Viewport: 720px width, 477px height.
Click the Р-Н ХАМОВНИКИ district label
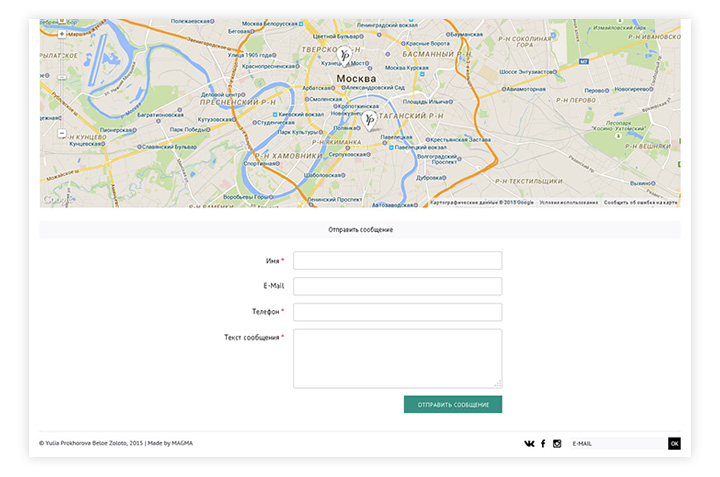point(288,156)
